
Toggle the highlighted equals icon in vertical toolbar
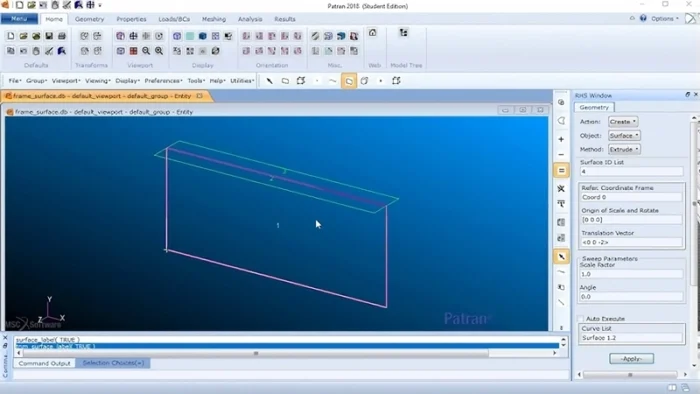tap(561, 170)
